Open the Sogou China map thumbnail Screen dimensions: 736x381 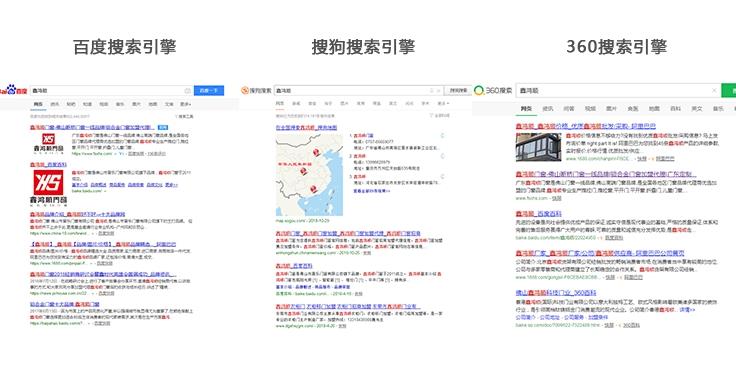pos(309,175)
